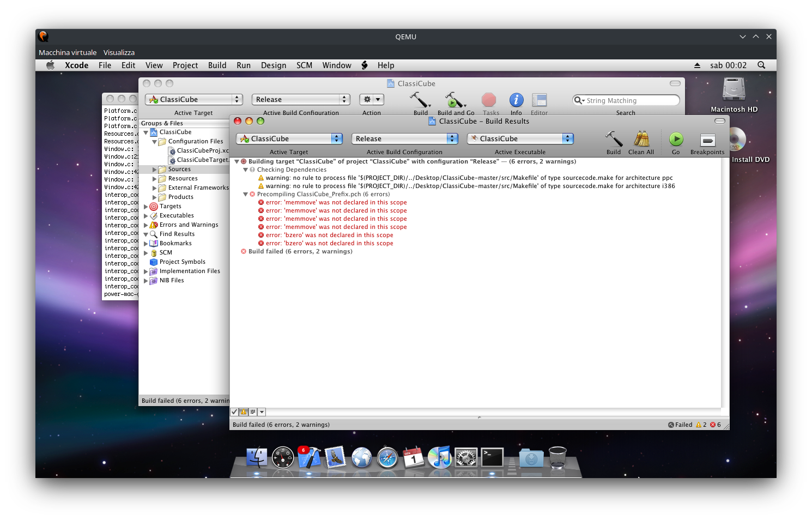Open the Run menu
Image resolution: width=812 pixels, height=520 pixels.
pyautogui.click(x=244, y=65)
